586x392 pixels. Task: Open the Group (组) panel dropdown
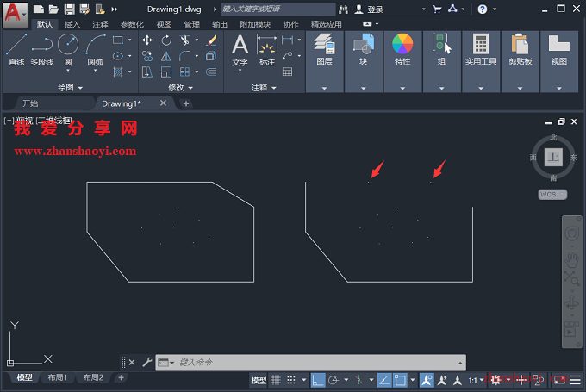pos(442,89)
